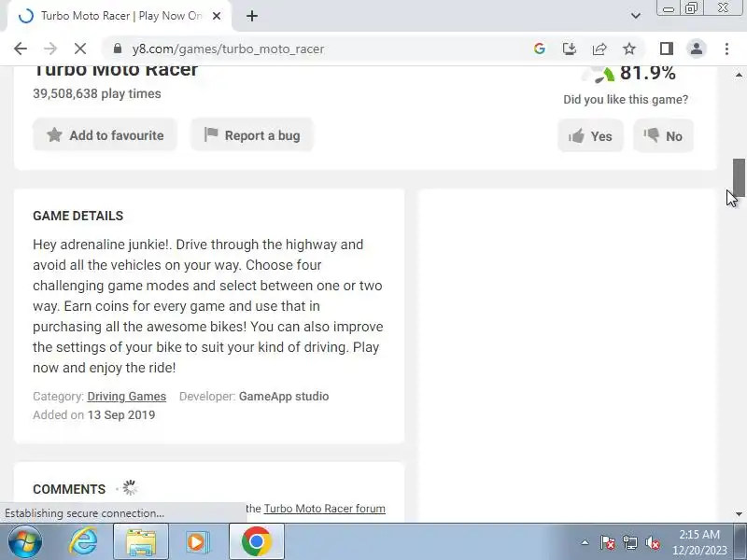
Task: Toggle the browser side panel icon
Action: point(666,49)
